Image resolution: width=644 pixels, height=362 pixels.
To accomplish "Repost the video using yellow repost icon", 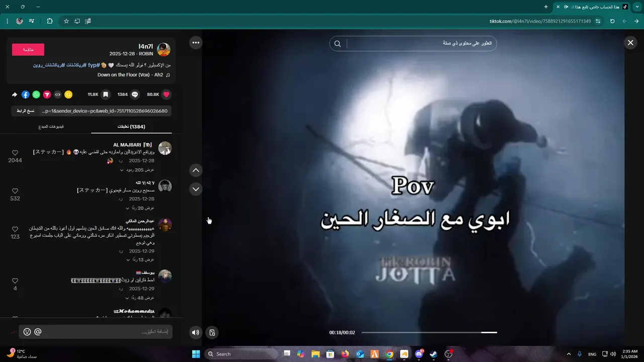I will click(68, 95).
